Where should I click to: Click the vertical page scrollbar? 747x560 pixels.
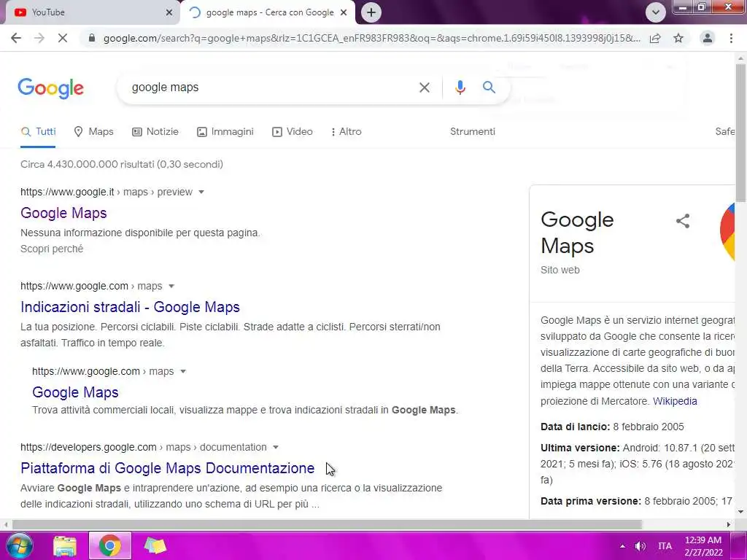tap(740, 133)
